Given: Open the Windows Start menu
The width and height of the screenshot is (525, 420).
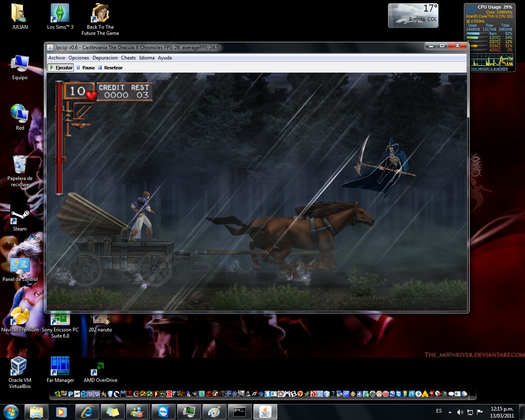Looking at the screenshot, I should click(11, 411).
